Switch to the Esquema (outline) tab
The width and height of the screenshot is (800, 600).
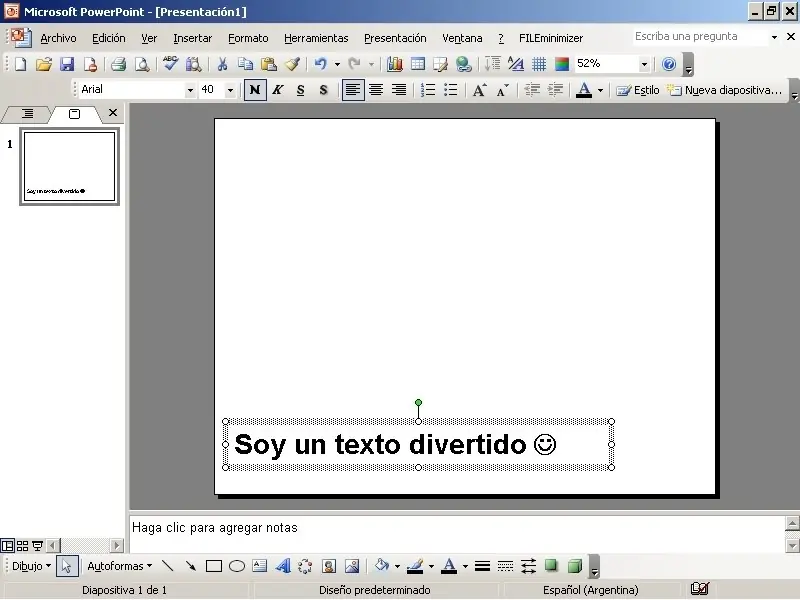coord(27,113)
